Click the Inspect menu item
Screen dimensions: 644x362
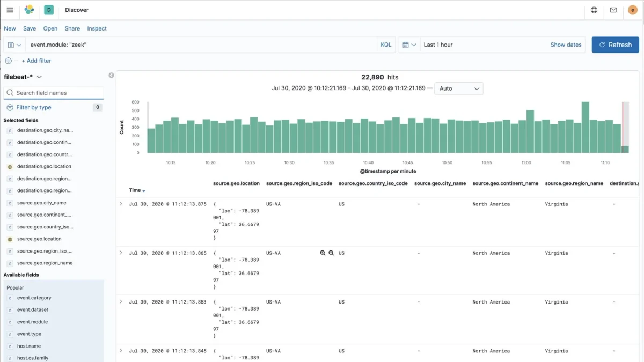97,29
